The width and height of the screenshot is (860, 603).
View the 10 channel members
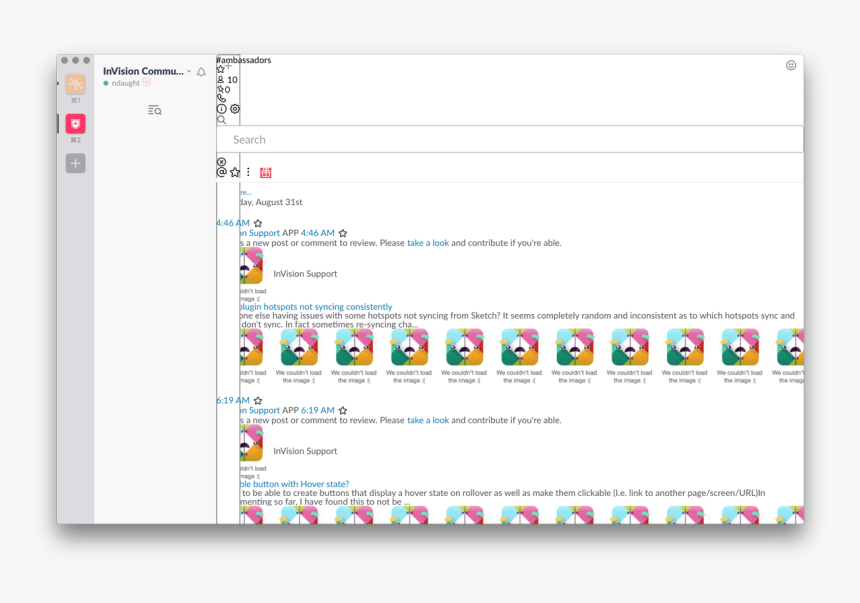[227, 80]
